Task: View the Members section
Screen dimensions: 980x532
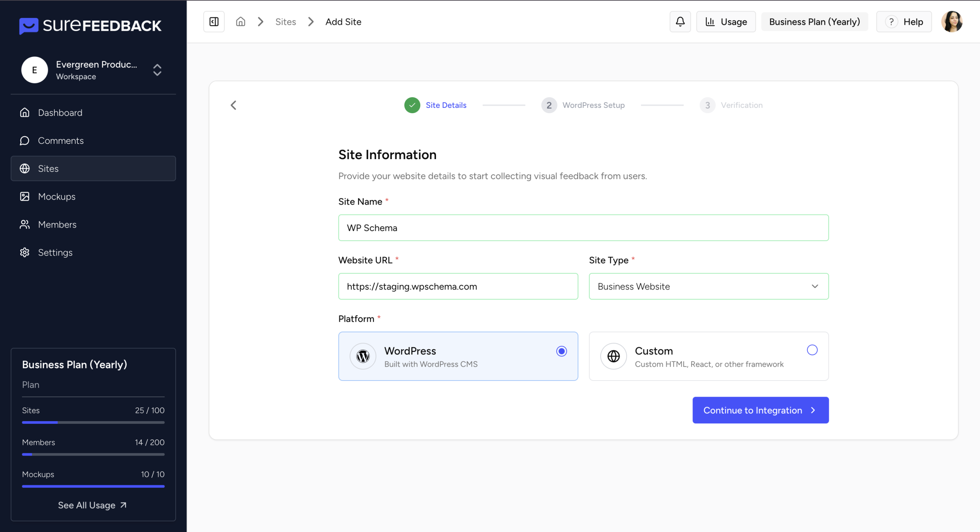Action: pyautogui.click(x=57, y=225)
